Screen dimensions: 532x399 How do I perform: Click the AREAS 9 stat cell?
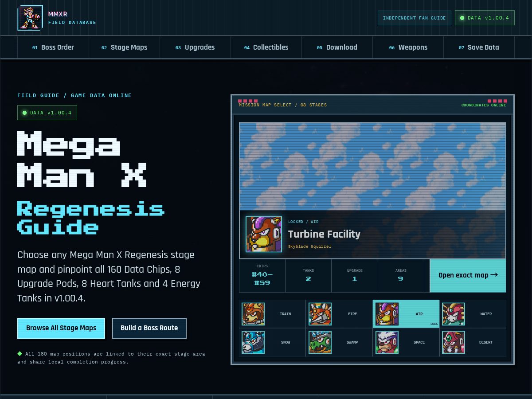[x=401, y=276]
